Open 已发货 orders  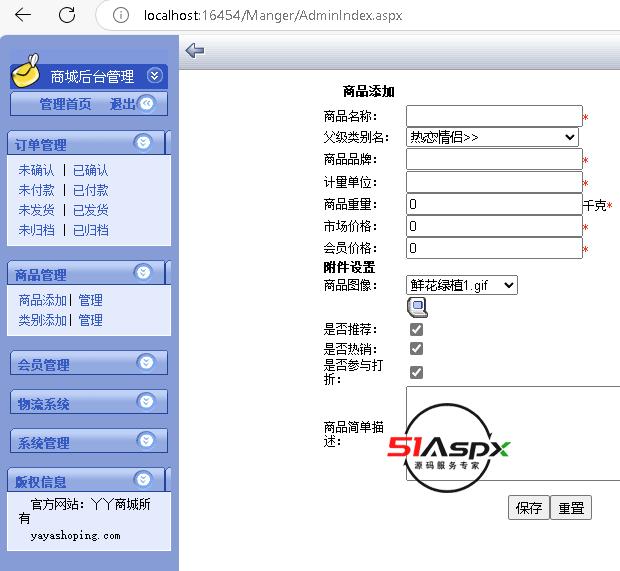click(x=91, y=210)
